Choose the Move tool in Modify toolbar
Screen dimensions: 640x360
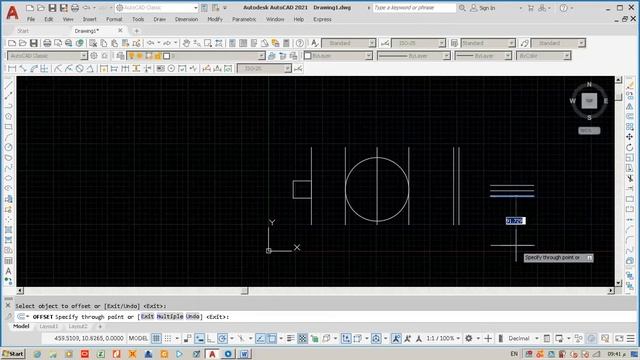pyautogui.click(x=630, y=137)
